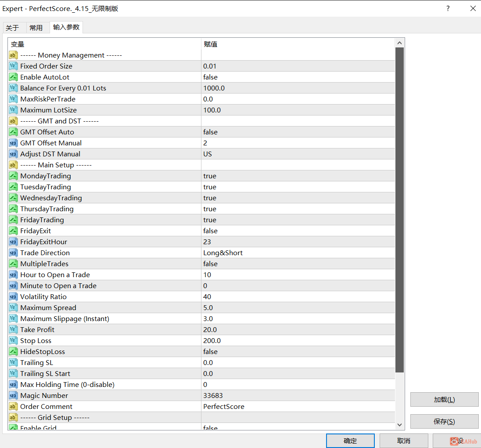The image size is (481, 448).
Task: Select the 输入参数 tab
Action: tap(66, 27)
